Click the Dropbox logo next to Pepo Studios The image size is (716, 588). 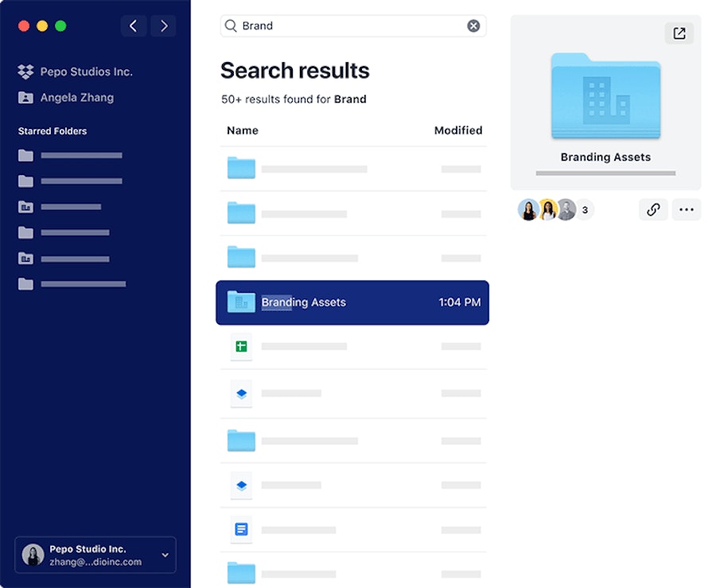click(x=25, y=72)
